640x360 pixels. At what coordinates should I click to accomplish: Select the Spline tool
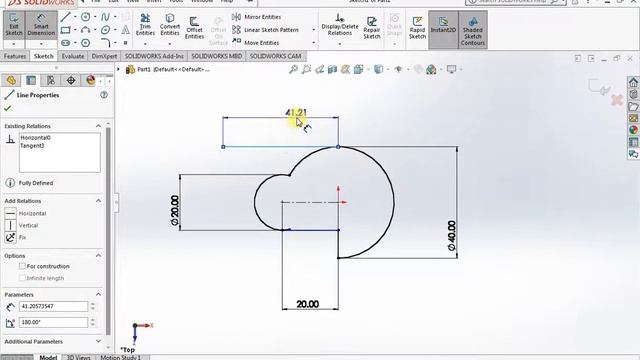pyautogui.click(x=105, y=17)
